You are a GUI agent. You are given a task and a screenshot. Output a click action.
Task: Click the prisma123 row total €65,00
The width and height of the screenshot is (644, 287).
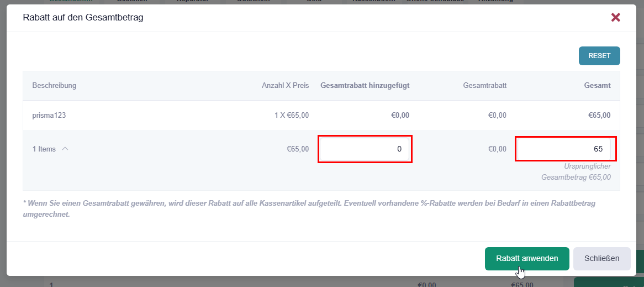point(599,116)
